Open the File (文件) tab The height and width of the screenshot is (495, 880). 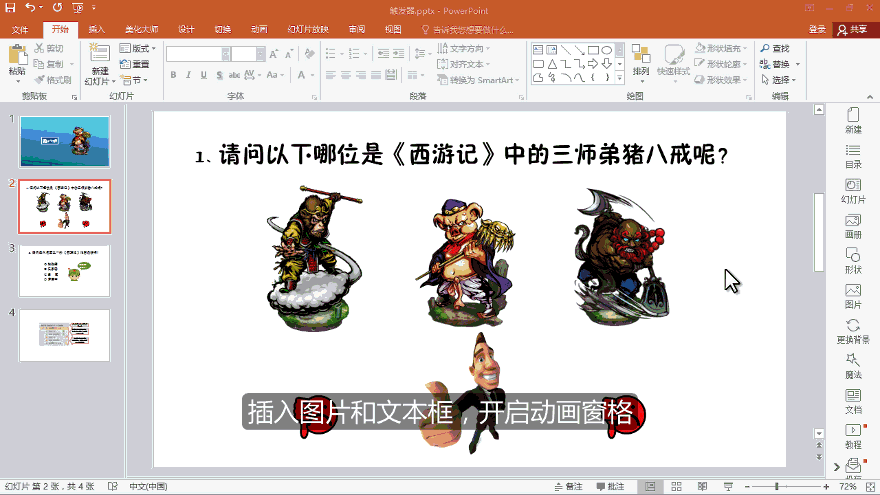[20, 29]
